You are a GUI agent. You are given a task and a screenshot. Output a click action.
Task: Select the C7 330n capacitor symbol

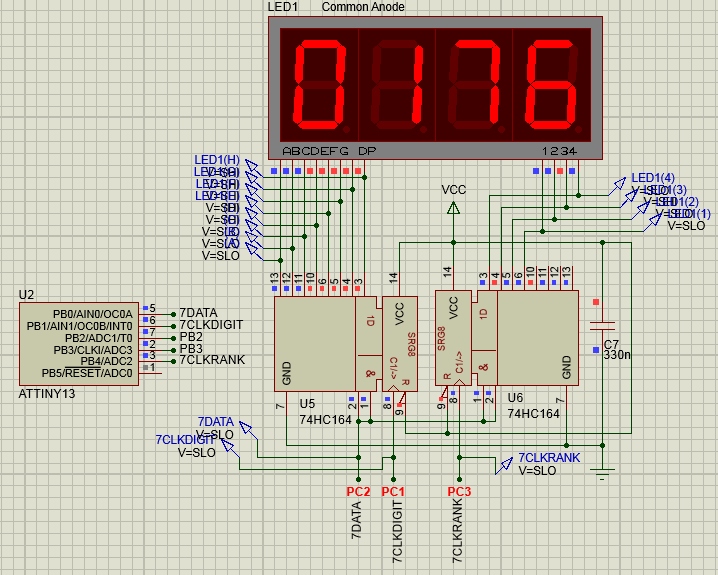pyautogui.click(x=602, y=326)
